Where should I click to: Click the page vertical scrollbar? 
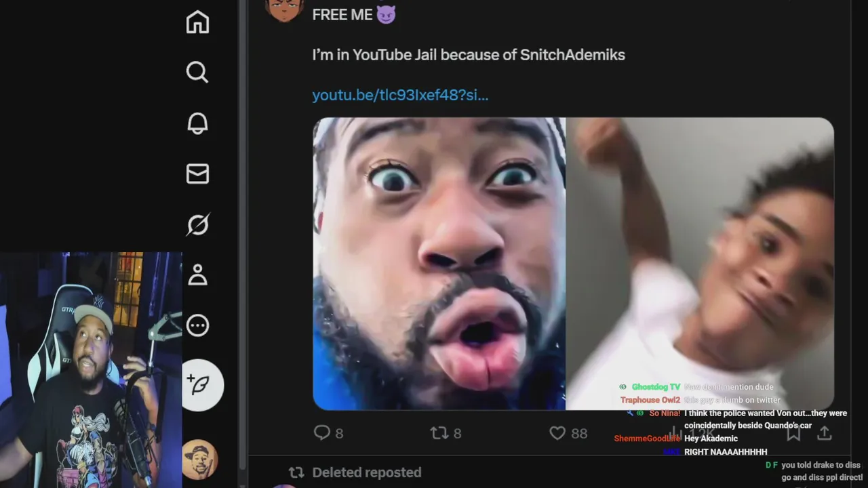click(x=243, y=234)
